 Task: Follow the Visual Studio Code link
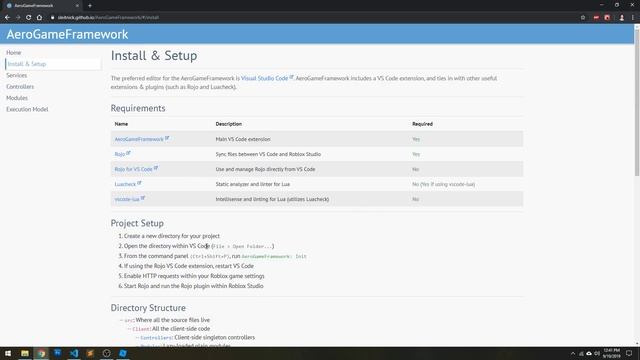(264, 78)
